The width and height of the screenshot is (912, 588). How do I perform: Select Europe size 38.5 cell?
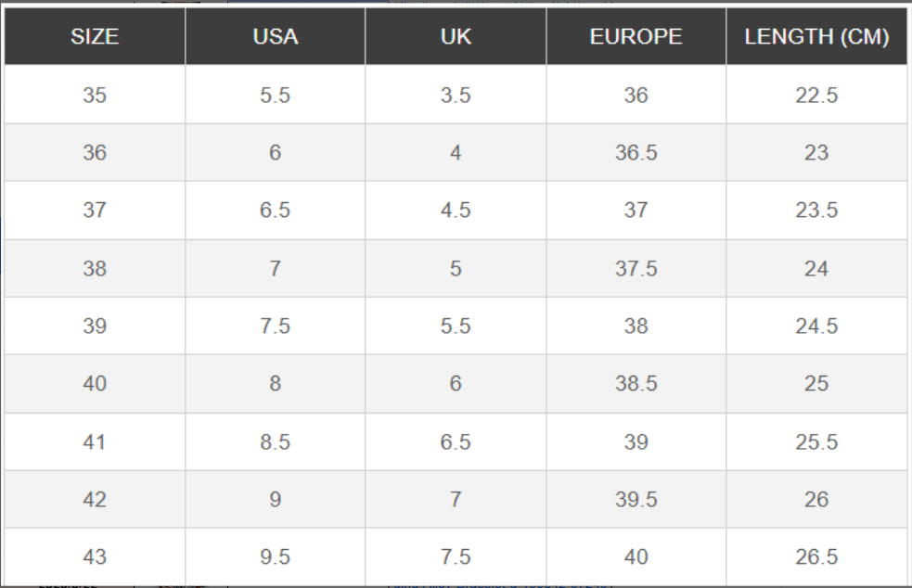tap(636, 384)
